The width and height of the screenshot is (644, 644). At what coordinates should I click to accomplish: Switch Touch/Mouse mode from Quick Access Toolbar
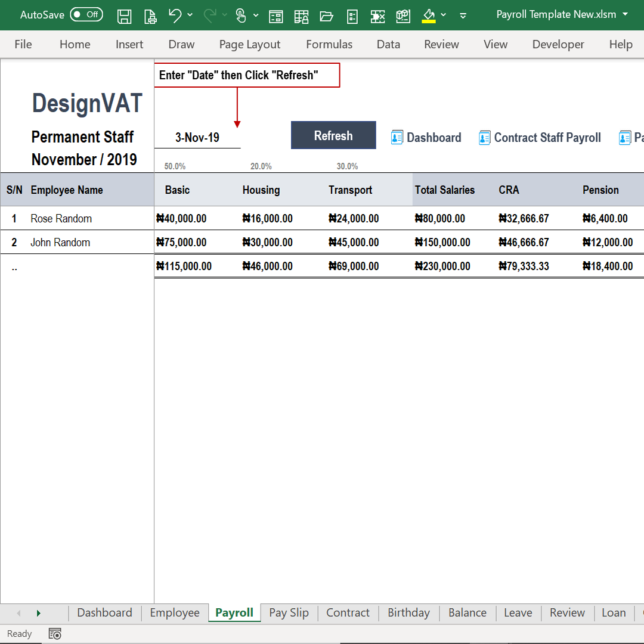pos(241,16)
